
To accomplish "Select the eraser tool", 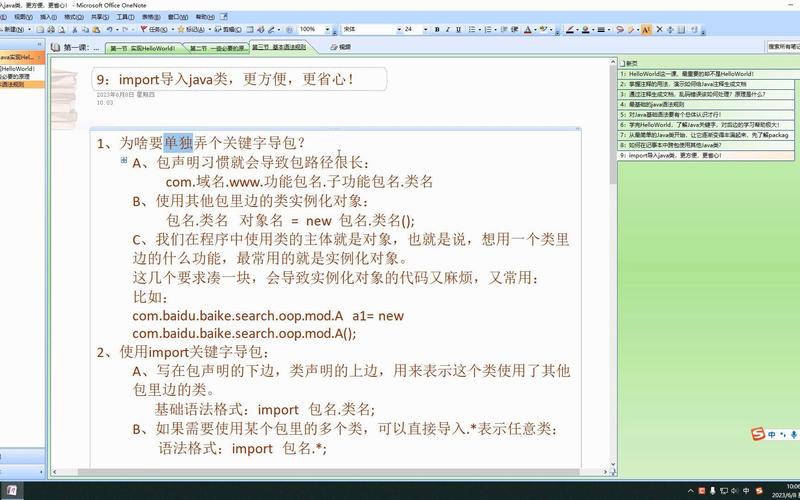I will pos(631,29).
